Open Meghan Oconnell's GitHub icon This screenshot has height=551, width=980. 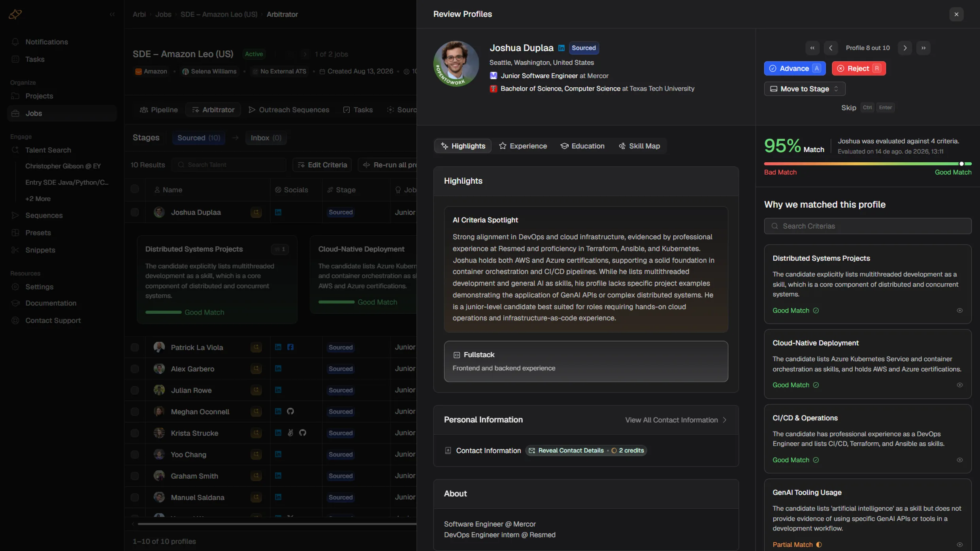point(290,411)
